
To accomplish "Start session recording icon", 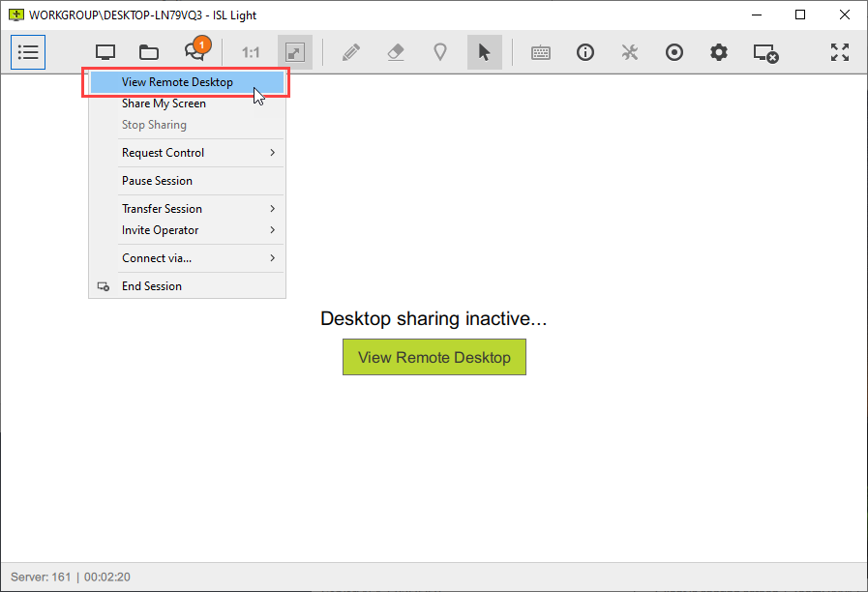I will pos(674,52).
